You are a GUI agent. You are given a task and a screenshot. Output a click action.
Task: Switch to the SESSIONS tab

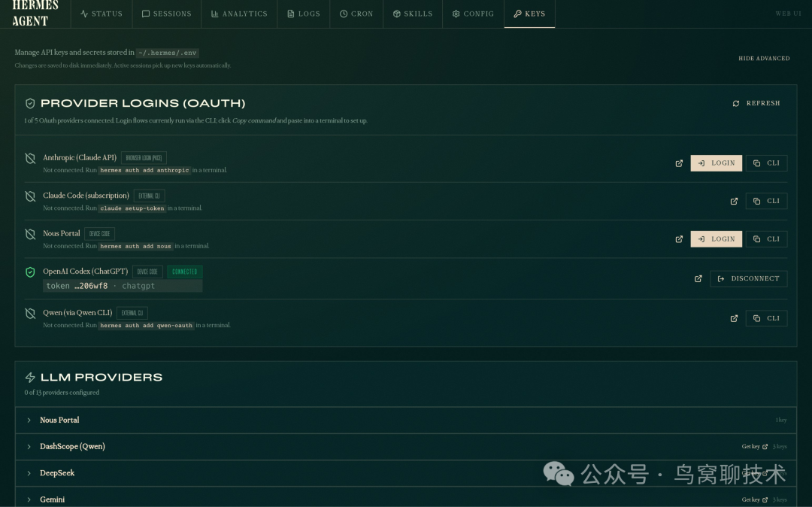click(x=166, y=13)
